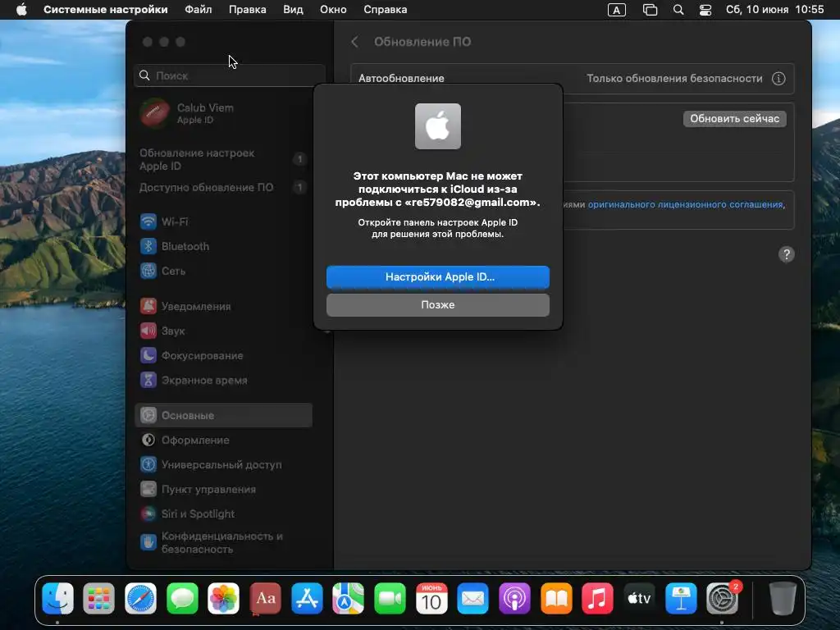Click Только обновления безопасности text
This screenshot has width=840, height=630.
[x=674, y=78]
